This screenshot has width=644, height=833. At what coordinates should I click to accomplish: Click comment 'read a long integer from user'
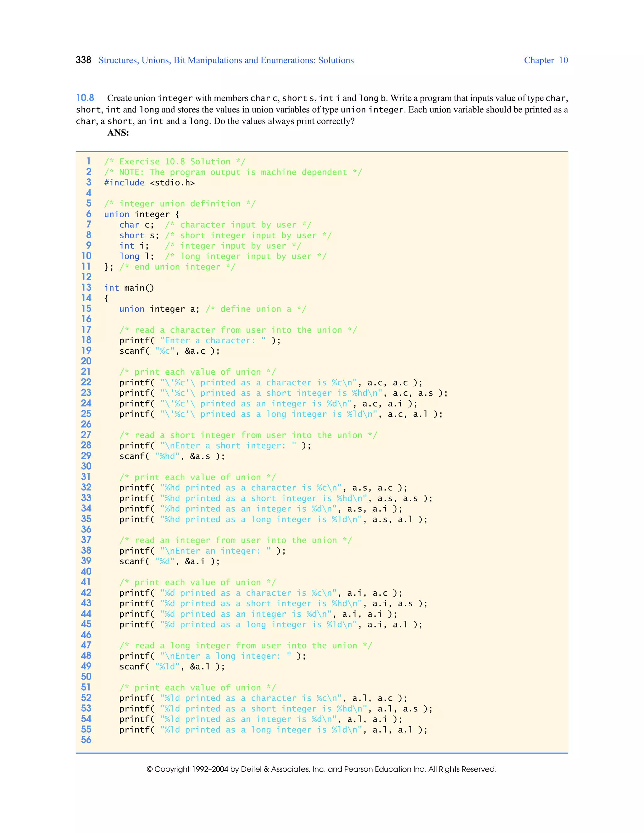coord(246,646)
